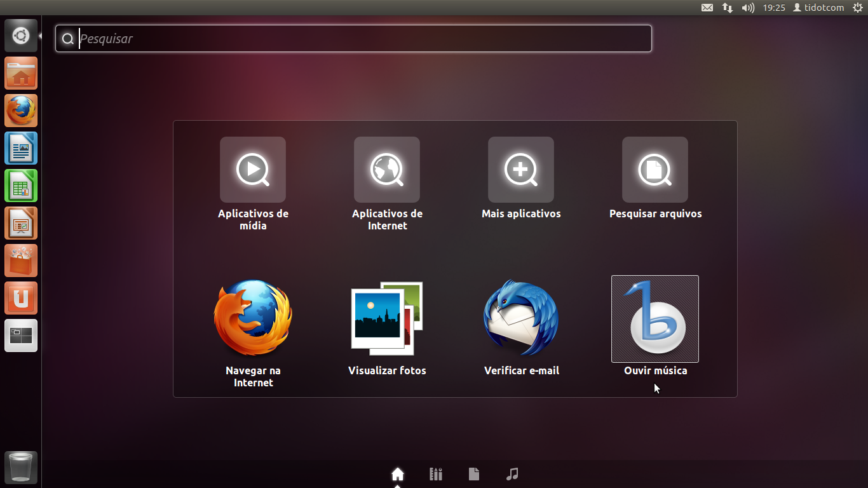The image size is (868, 488).
Task: Click the 'Pesquisar arquivos' label
Action: [655, 213]
